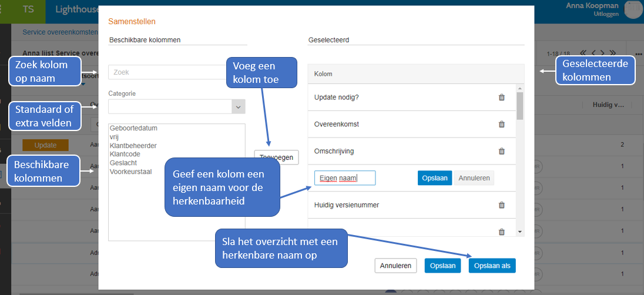644x295 pixels.
Task: Remove the Overeenkomst column via trash icon
Action: tap(501, 125)
